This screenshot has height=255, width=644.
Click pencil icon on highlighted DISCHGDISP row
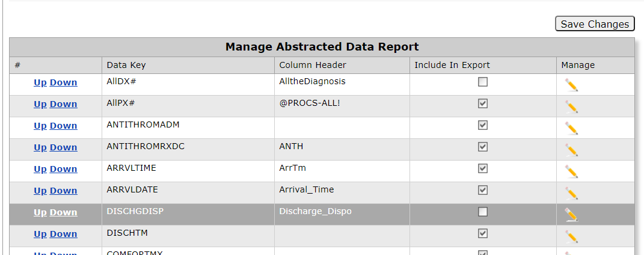[571, 215]
